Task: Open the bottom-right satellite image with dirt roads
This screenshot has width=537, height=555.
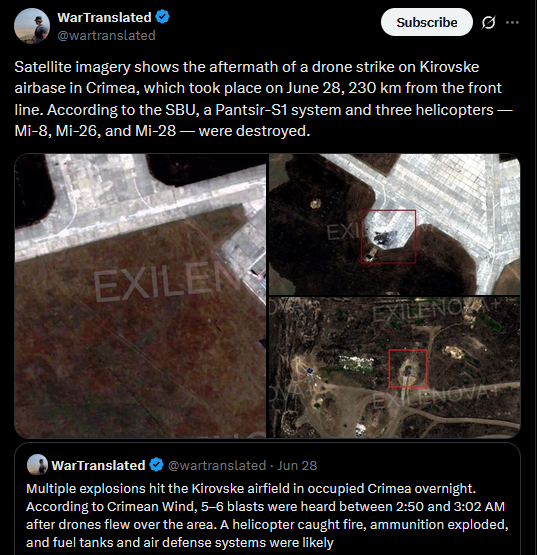Action: tap(394, 367)
